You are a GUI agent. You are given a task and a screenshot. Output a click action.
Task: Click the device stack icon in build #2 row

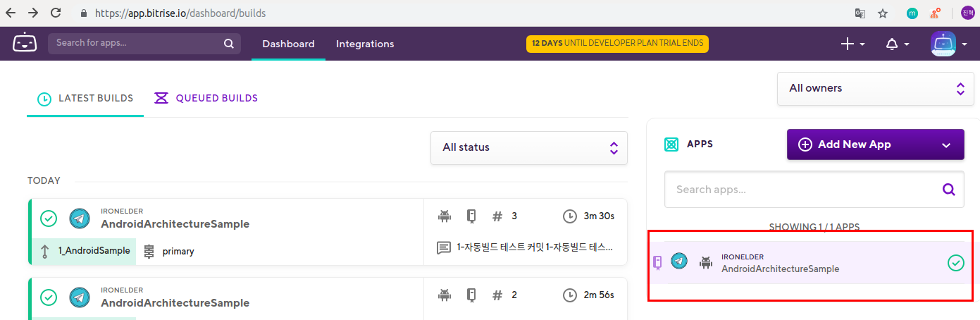(471, 295)
